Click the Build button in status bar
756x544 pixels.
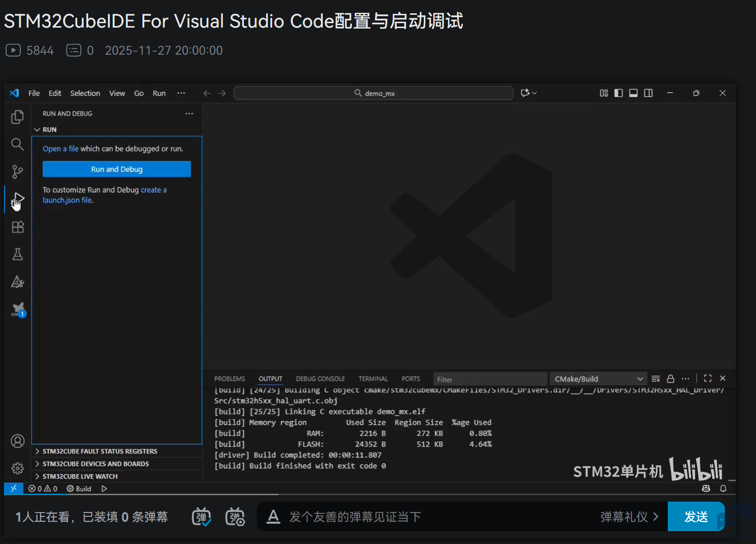coord(79,489)
